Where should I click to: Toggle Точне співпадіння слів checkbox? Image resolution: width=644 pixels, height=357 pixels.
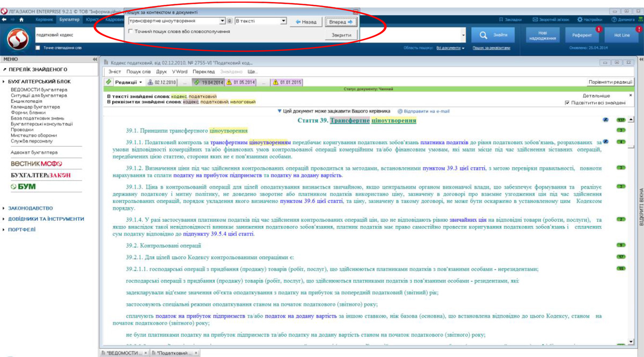pos(38,48)
